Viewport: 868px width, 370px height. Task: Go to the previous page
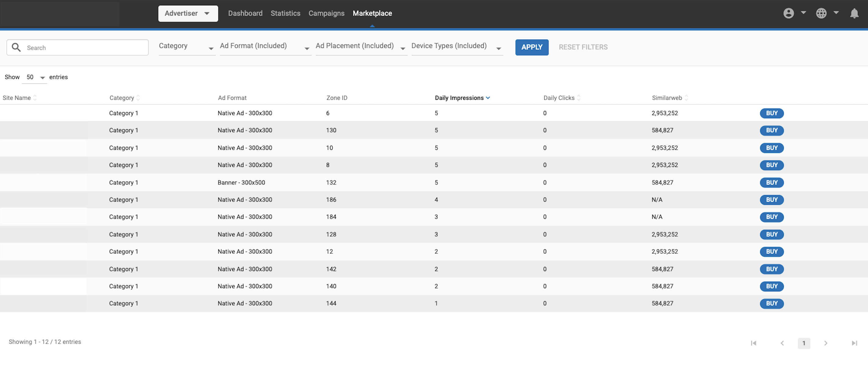(x=782, y=343)
